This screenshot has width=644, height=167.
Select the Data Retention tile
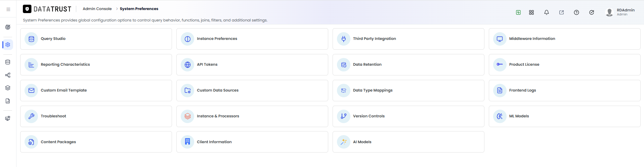409,65
